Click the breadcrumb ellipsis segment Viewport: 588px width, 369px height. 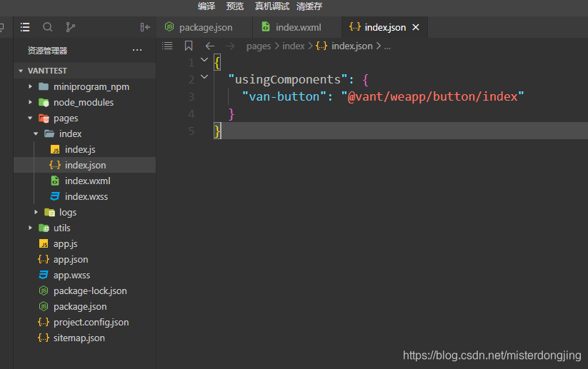[x=387, y=46]
